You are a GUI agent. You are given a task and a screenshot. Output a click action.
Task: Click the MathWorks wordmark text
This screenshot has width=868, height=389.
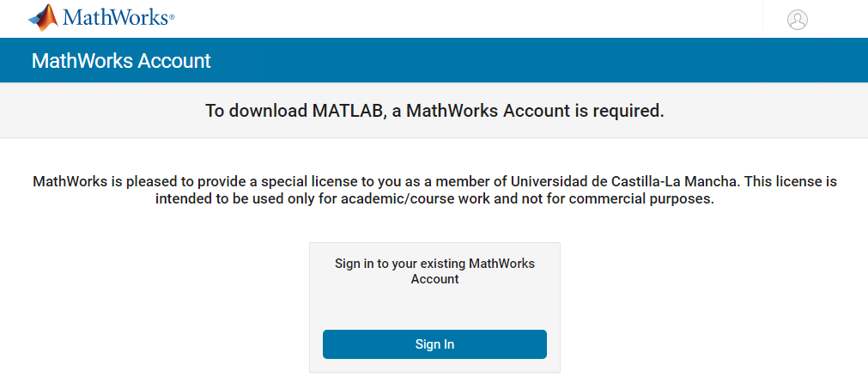click(115, 17)
